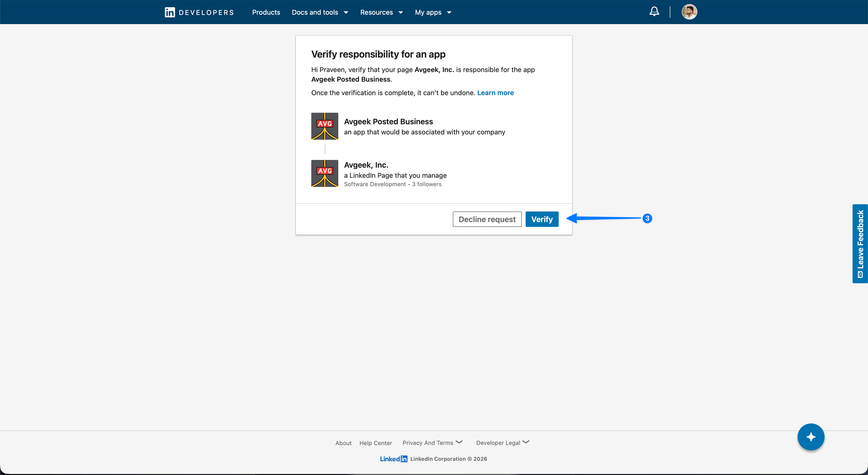Viewport: 868px width, 475px height.
Task: Open the notifications bell
Action: tap(654, 12)
